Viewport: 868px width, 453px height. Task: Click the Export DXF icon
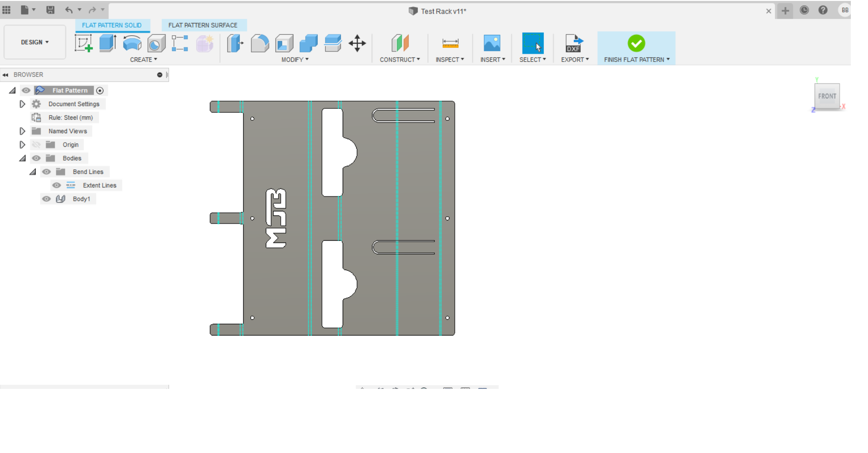click(574, 43)
